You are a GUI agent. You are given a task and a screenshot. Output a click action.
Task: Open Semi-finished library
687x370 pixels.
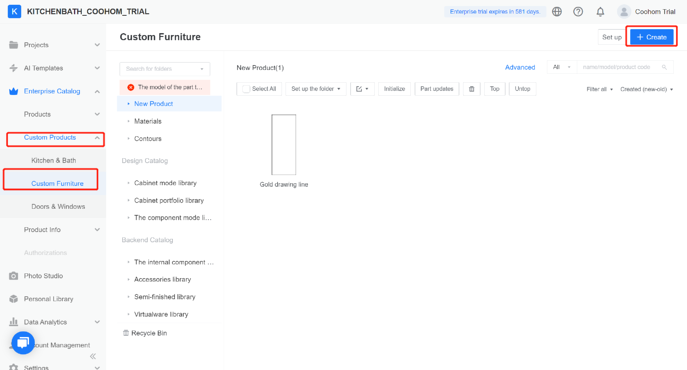click(165, 297)
